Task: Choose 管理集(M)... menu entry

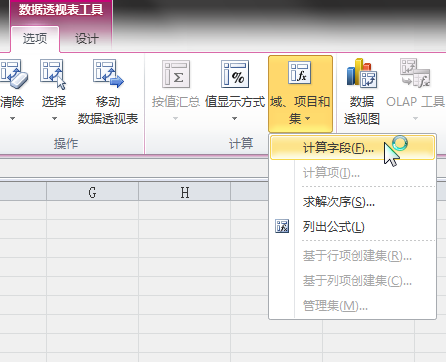Action: (x=353, y=305)
